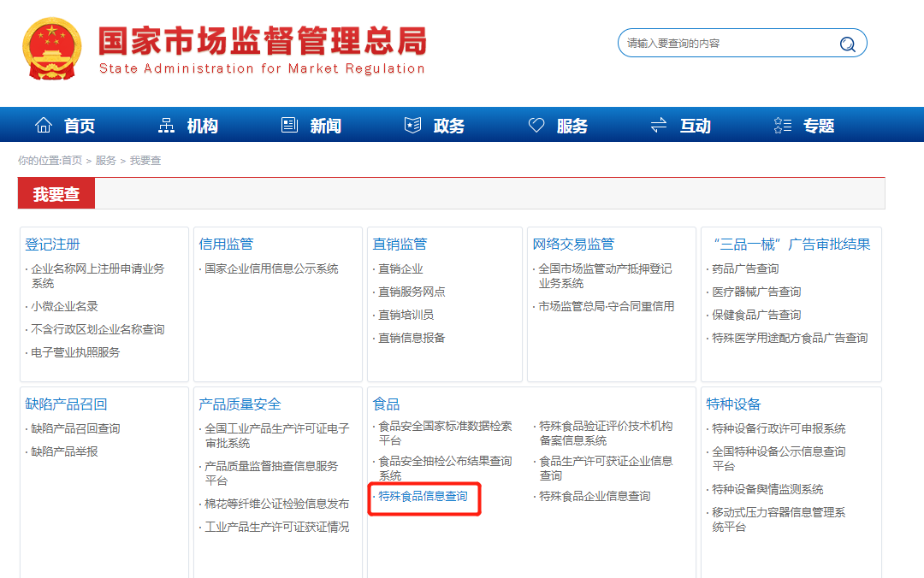Open the 首页 navigation menu
This screenshot has height=578, width=924.
(80, 126)
